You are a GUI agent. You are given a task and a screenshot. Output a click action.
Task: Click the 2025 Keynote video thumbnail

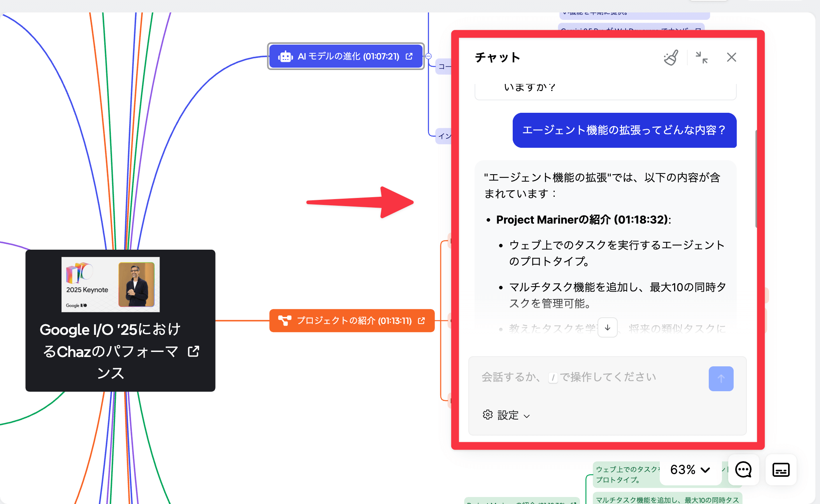110,284
